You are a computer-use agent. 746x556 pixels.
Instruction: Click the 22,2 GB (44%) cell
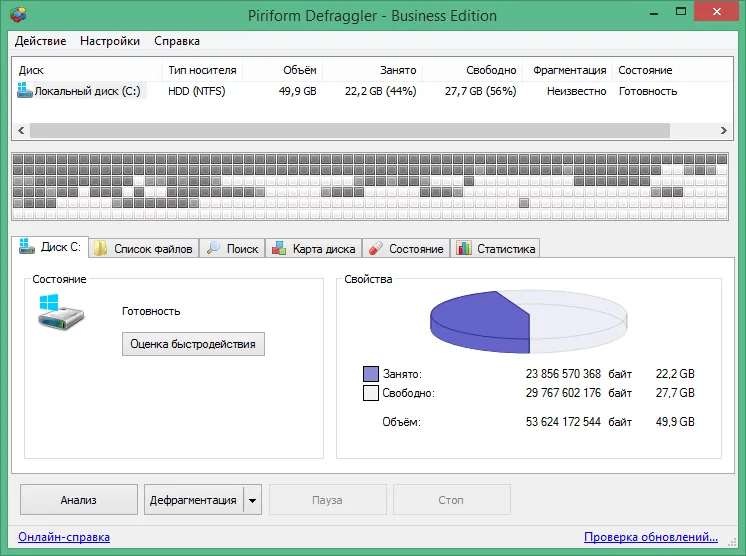point(381,91)
